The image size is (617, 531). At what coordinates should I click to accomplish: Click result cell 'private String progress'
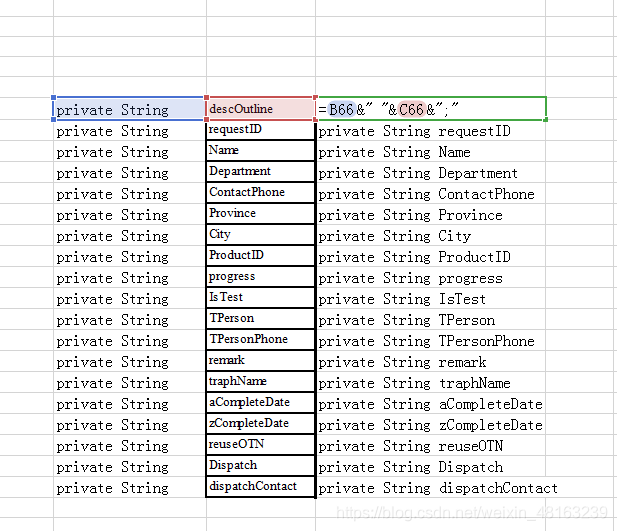coord(430,278)
